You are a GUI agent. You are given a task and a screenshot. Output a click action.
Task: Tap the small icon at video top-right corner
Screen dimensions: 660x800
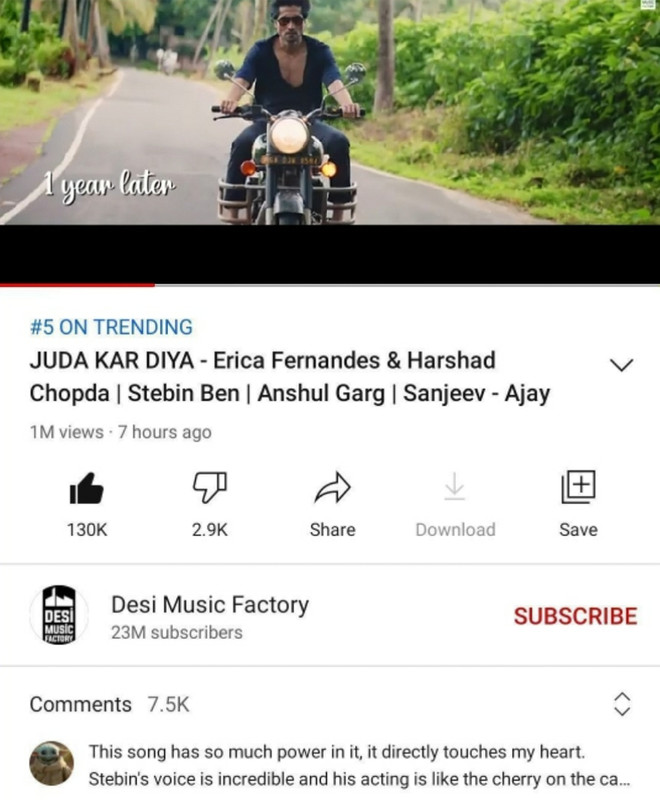pyautogui.click(x=648, y=4)
